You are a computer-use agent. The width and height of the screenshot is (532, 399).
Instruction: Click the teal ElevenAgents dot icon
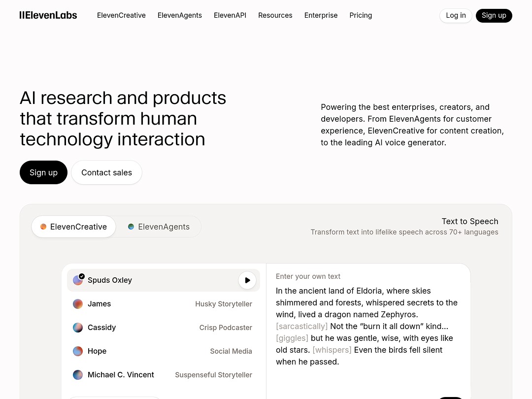tap(131, 227)
